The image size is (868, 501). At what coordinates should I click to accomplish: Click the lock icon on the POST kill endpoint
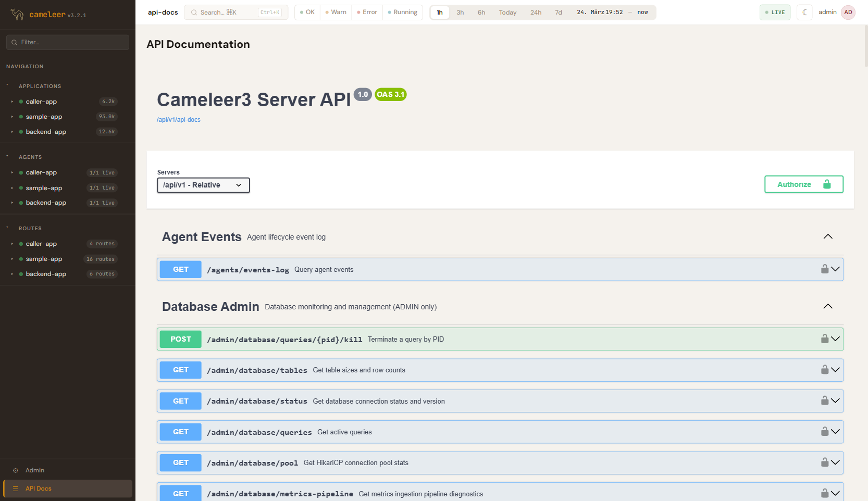(825, 339)
